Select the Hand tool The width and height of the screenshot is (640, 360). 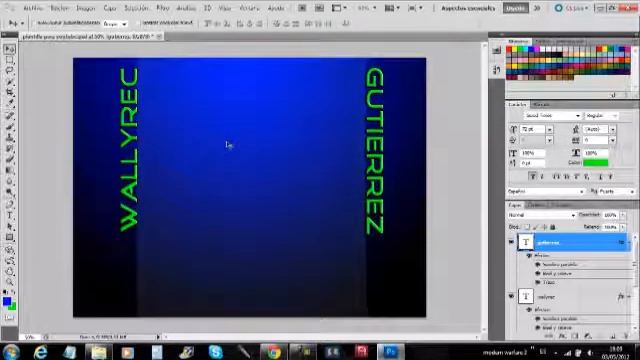(9, 271)
